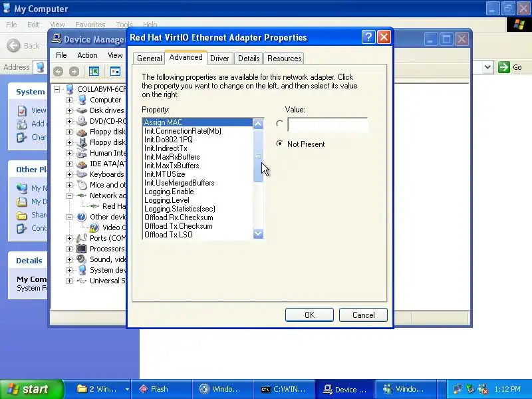Screen dimensions: 532x399
Task: Select Init.Do802.1PQ property
Action: 198,140
